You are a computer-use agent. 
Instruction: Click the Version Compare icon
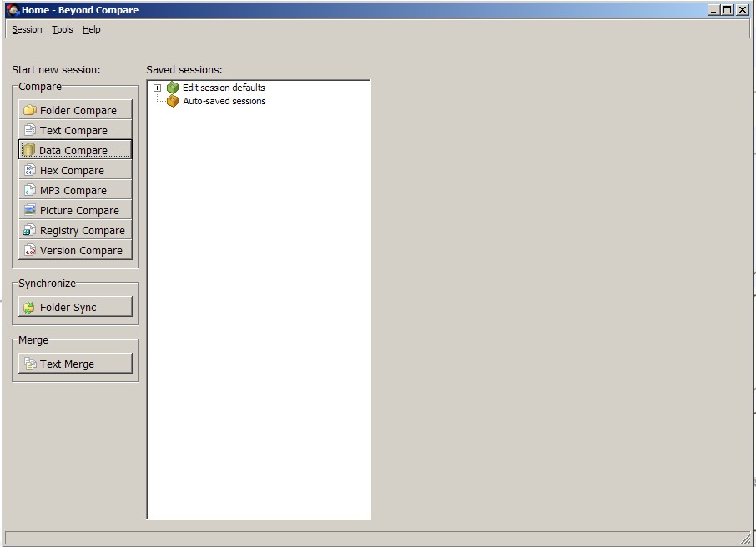(30, 250)
